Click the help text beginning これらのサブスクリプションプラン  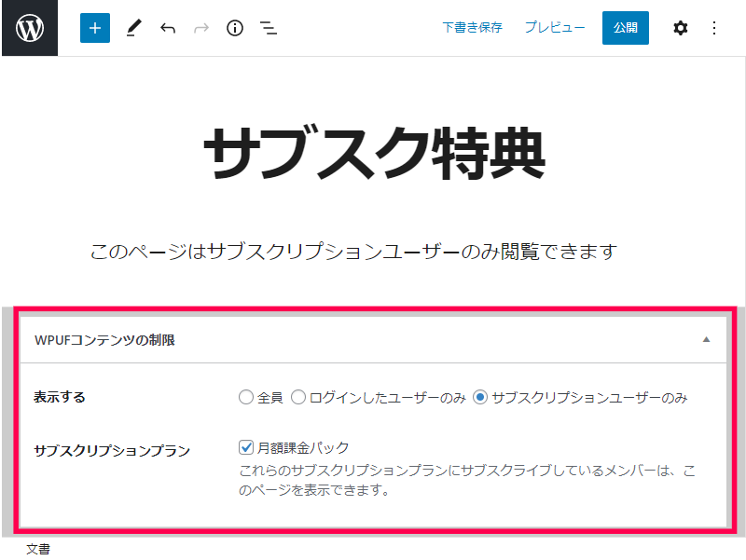click(x=467, y=480)
